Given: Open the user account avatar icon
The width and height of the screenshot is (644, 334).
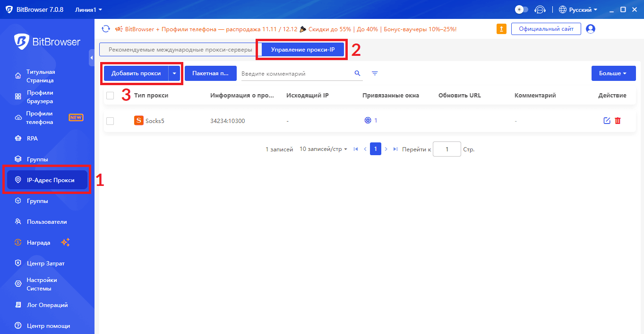Looking at the screenshot, I should coord(590,29).
